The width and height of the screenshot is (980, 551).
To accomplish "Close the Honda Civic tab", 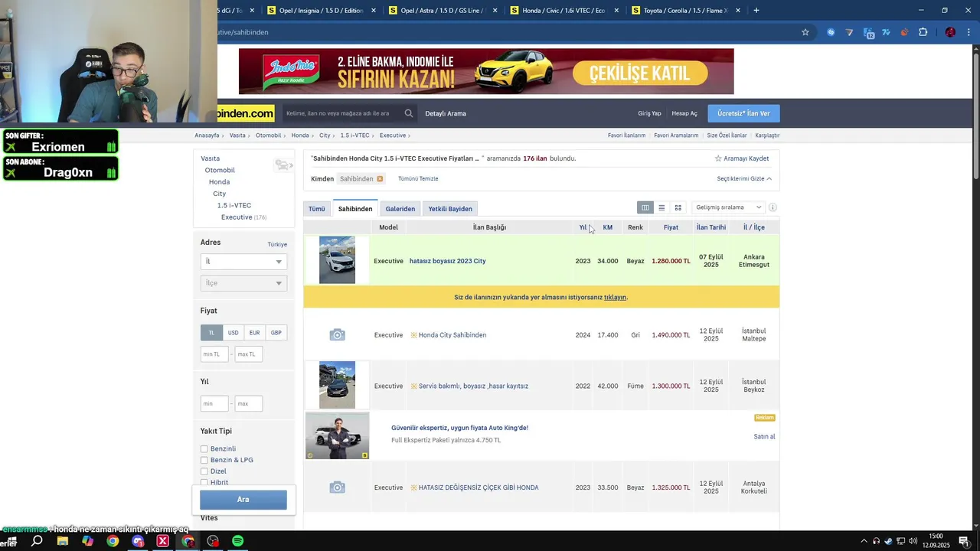I will [x=616, y=11].
